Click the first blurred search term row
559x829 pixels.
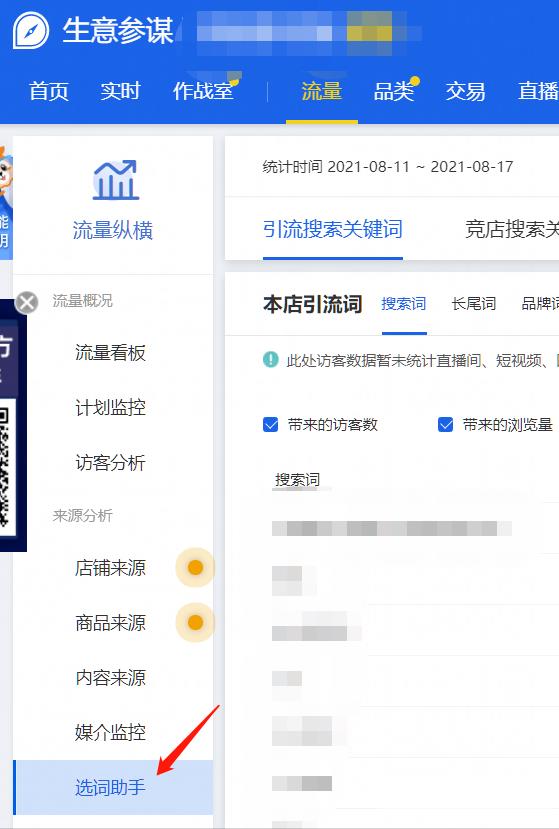click(392, 528)
